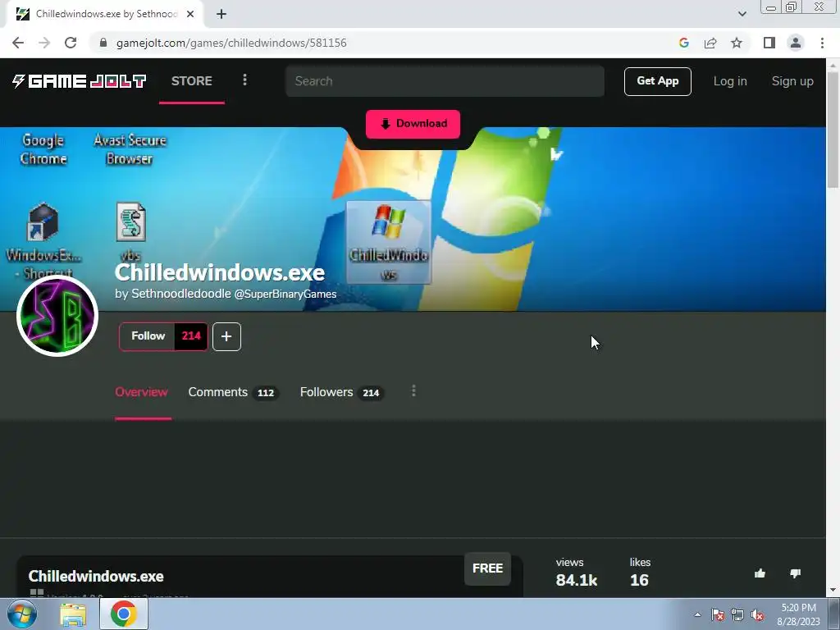Viewport: 840px width, 630px height.
Task: Open Chrome three-dot menu
Action: click(x=822, y=43)
